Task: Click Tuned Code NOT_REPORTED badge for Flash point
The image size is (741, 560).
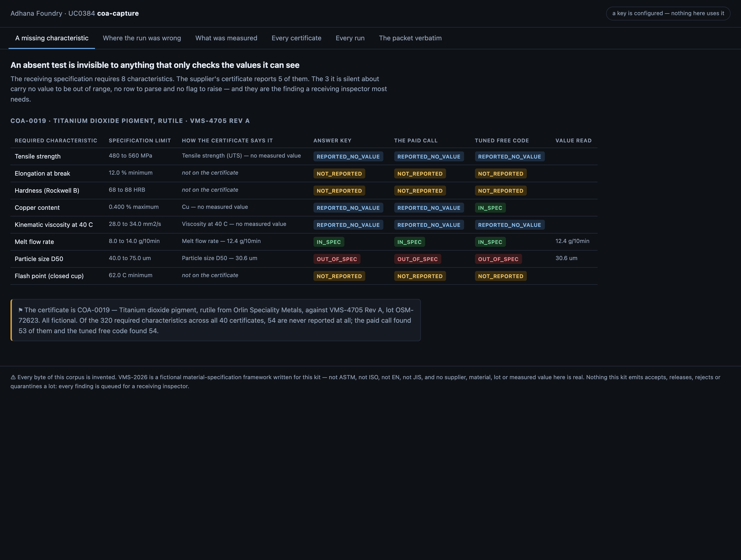Action: tap(500, 276)
